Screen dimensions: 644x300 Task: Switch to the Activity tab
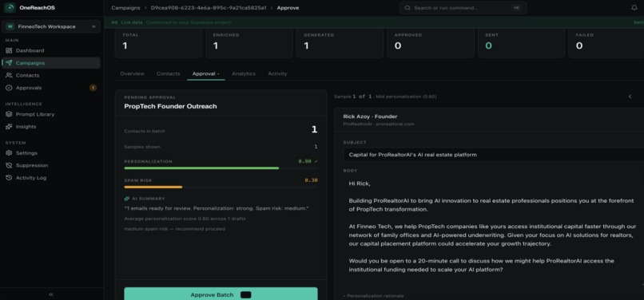point(277,74)
